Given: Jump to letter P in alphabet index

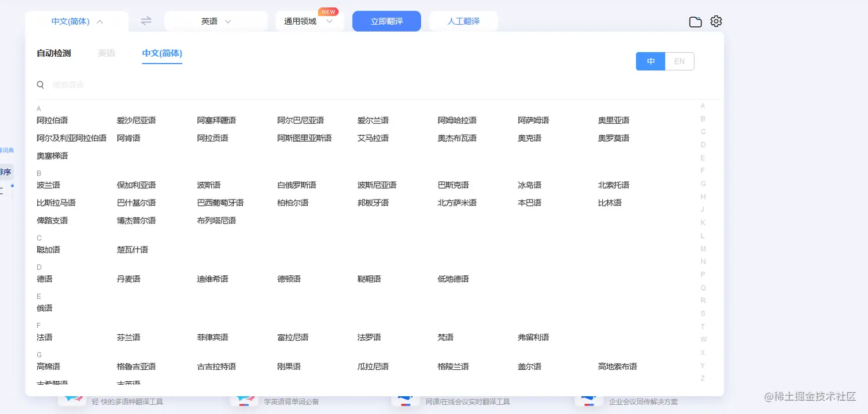Looking at the screenshot, I should [x=703, y=275].
